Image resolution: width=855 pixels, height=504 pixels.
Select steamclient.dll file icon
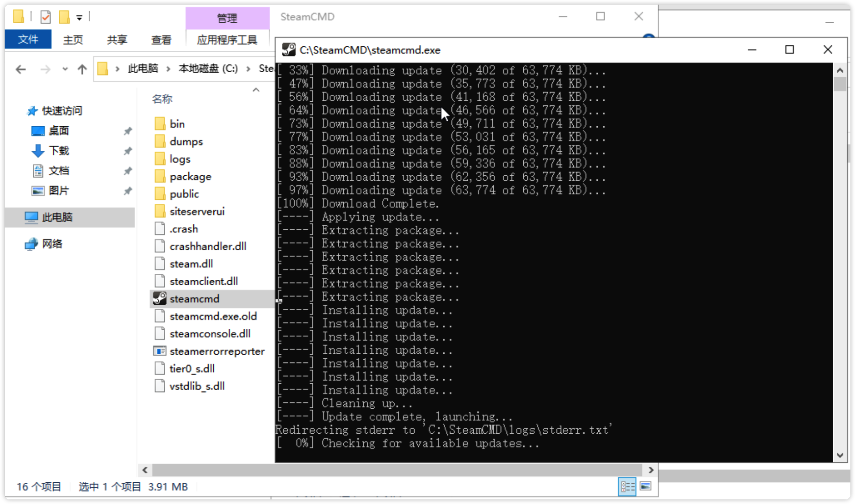click(160, 281)
